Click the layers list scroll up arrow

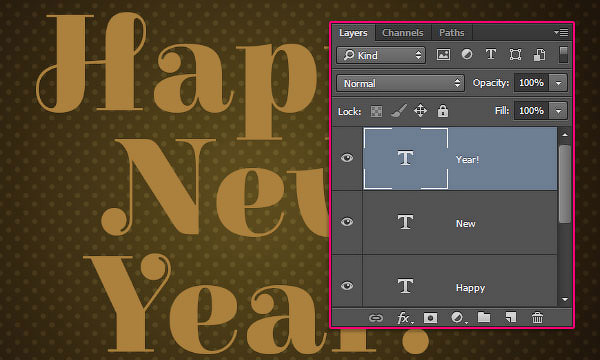click(565, 135)
